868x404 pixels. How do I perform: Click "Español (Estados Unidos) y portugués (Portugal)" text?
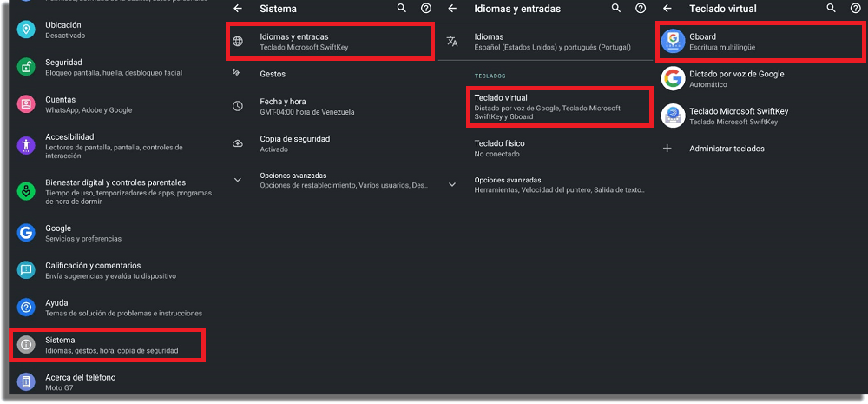(552, 47)
